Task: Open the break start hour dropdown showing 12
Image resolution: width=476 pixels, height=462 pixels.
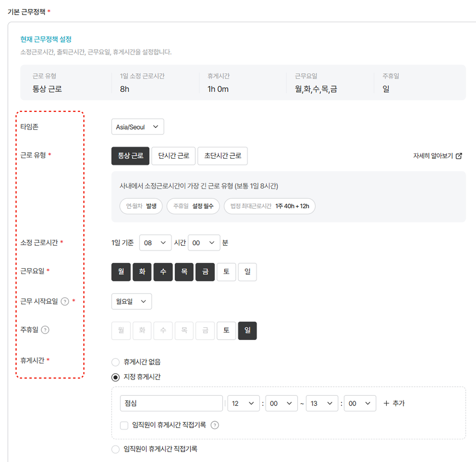Action: (x=243, y=403)
